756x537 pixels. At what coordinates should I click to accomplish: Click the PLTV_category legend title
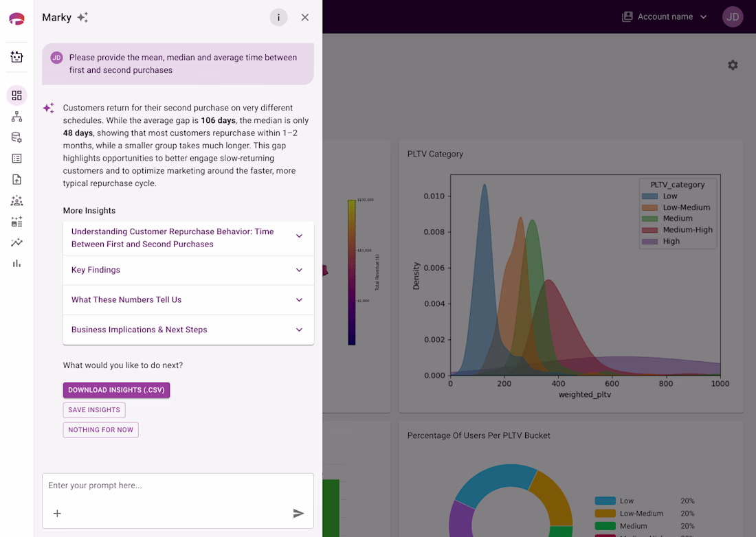(677, 185)
